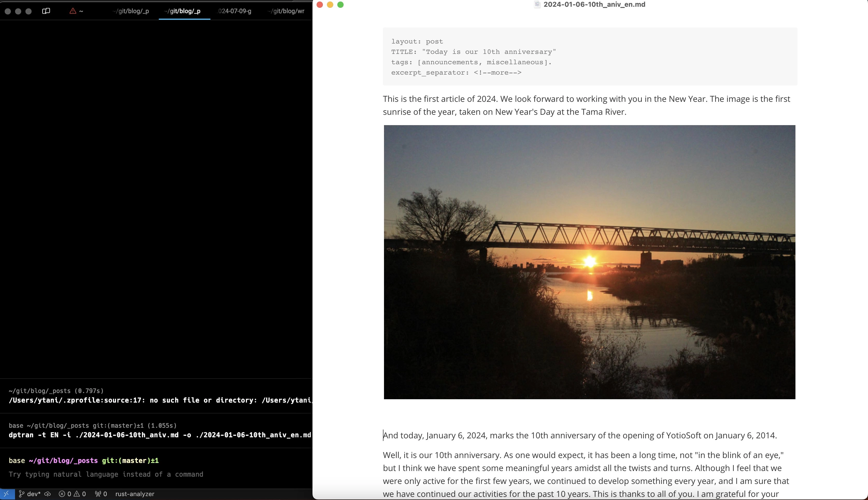Click the dptran translate command line in terminal
The image size is (868, 500).
pos(160,435)
